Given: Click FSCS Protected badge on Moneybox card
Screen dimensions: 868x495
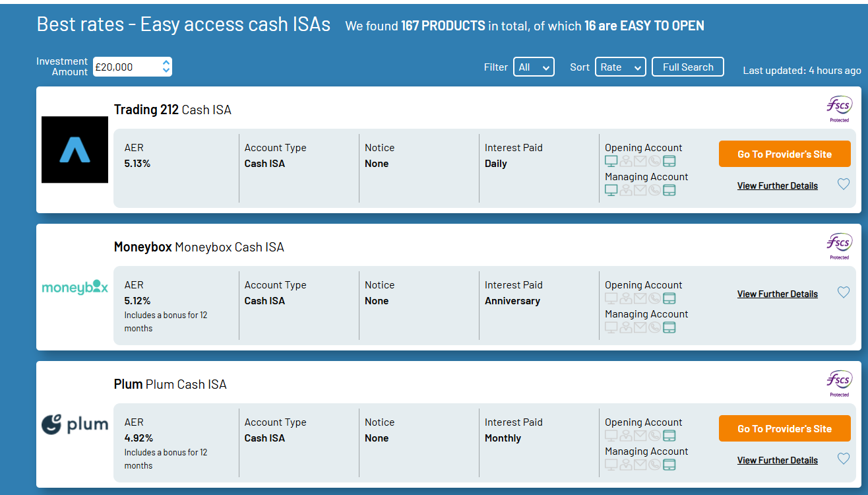Looking at the screenshot, I should click(839, 247).
